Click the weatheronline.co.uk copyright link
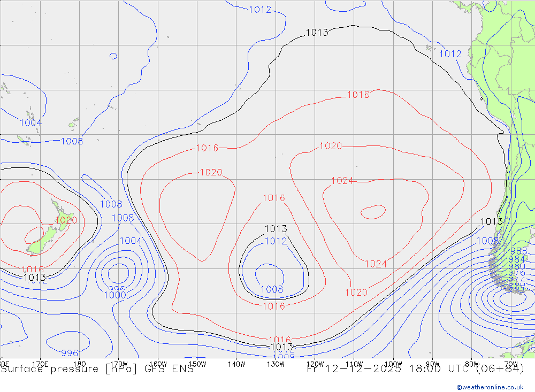Screen dimensions: 535x392 click(490, 387)
